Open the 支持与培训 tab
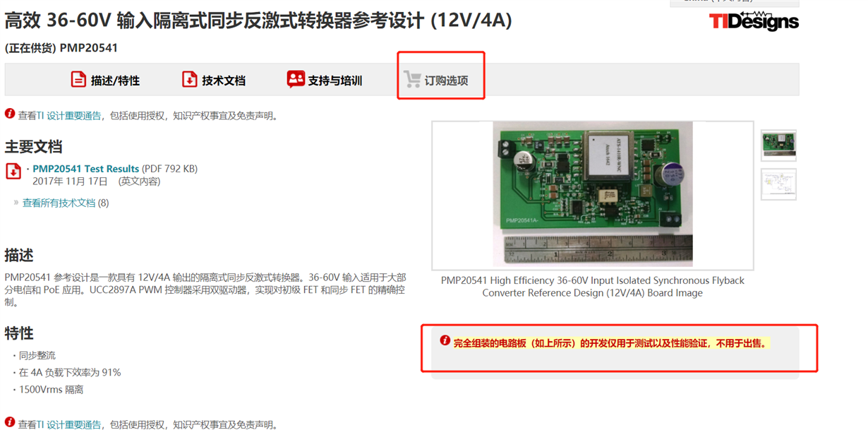 [325, 80]
